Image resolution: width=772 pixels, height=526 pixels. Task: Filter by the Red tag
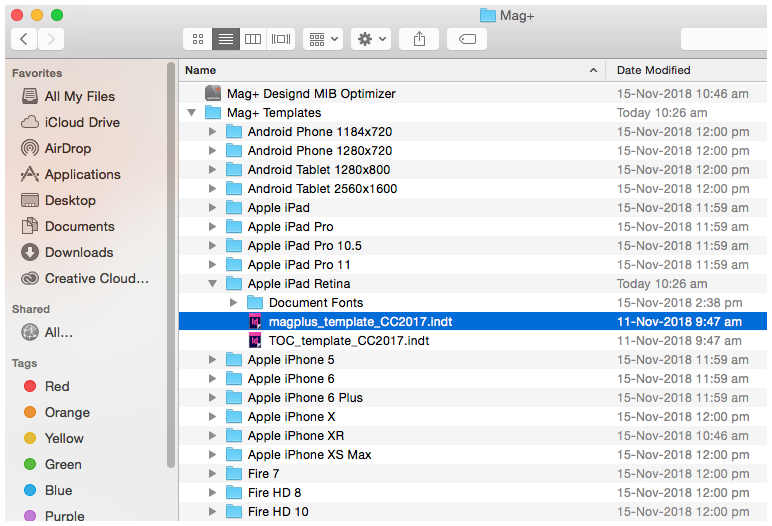click(47, 386)
